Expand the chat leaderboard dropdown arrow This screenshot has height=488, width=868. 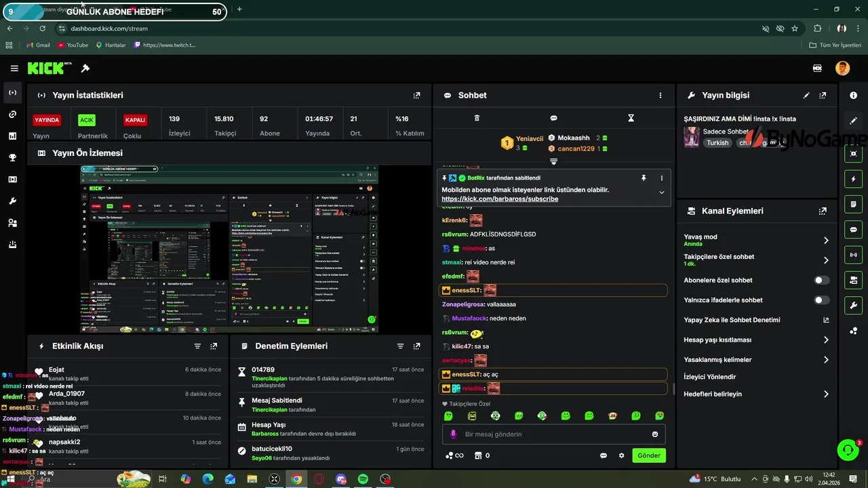pyautogui.click(x=553, y=161)
